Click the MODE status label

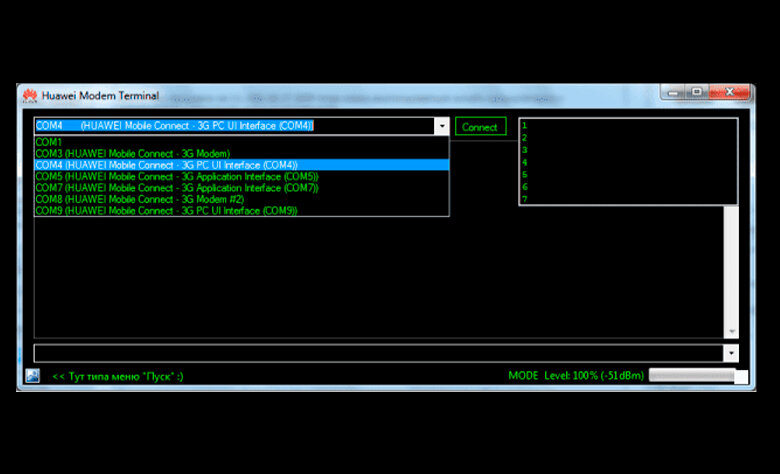tap(523, 376)
